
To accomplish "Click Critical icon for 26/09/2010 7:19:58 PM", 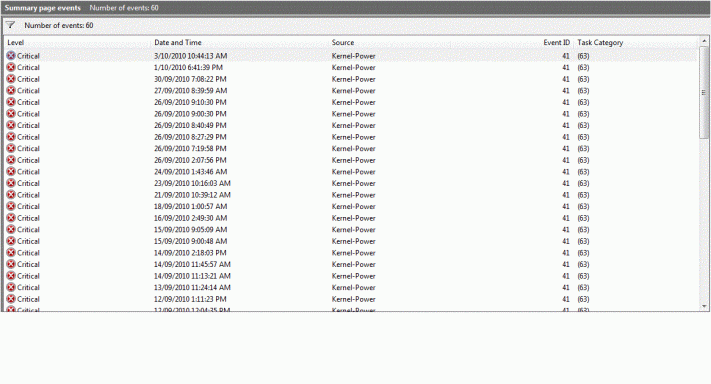I will coord(11,148).
